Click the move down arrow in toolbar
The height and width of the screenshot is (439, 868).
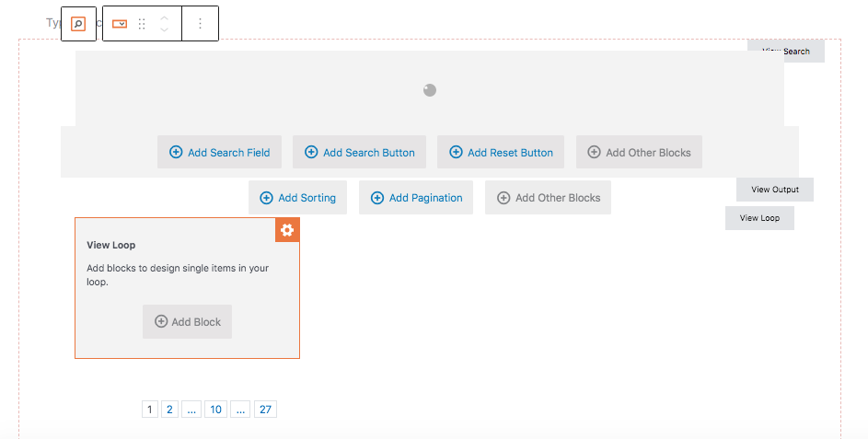pos(164,30)
